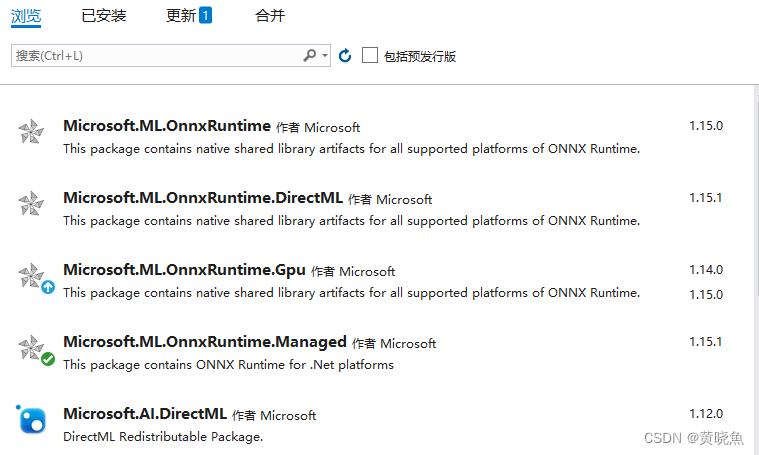
Task: Open the 更新 tab
Action: pyautogui.click(x=189, y=16)
